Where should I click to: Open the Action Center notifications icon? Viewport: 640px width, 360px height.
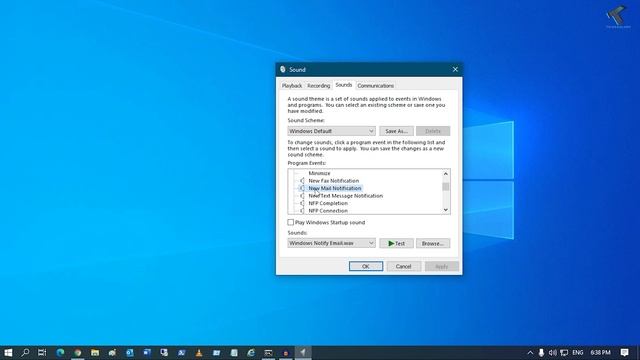tap(624, 353)
